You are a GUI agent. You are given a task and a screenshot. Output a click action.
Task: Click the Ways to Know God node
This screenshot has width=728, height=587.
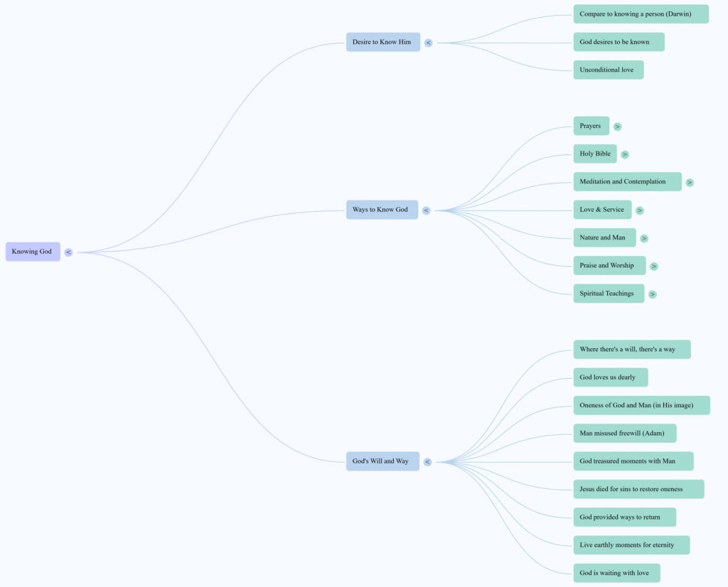[382, 210]
